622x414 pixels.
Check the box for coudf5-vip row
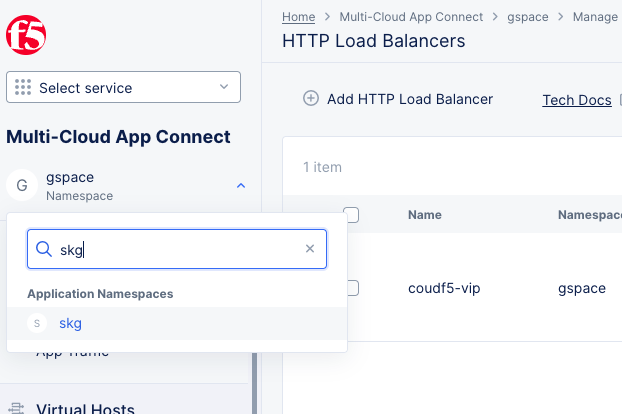click(351, 288)
